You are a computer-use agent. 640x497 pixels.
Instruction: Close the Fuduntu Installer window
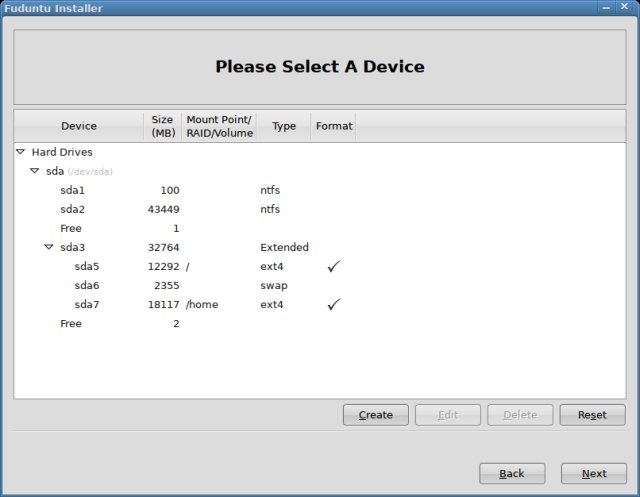624,7
